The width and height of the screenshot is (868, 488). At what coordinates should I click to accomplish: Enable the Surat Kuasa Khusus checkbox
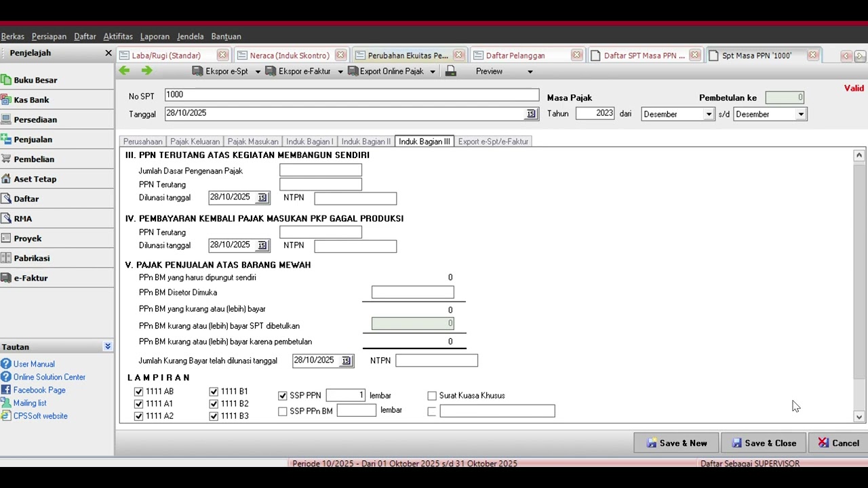pyautogui.click(x=432, y=396)
